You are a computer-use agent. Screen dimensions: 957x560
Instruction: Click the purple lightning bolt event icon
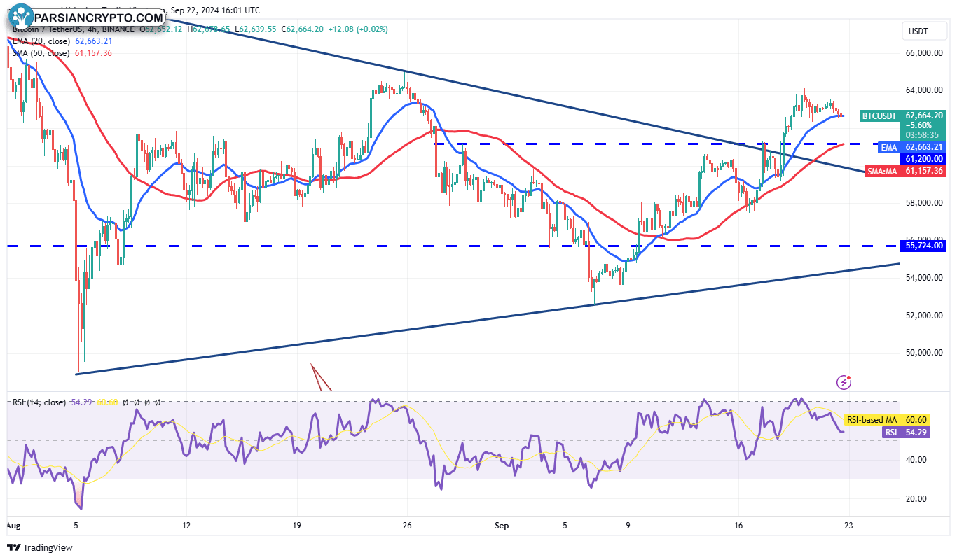coord(844,382)
